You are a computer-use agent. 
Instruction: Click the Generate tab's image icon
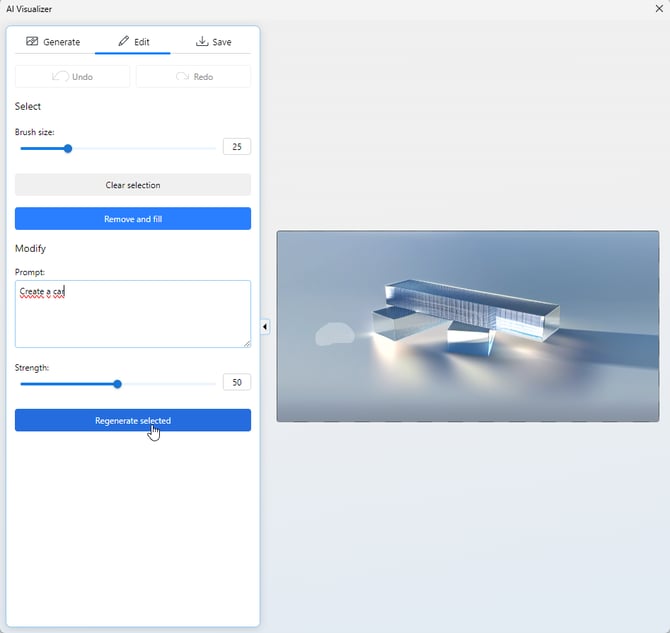[32, 42]
